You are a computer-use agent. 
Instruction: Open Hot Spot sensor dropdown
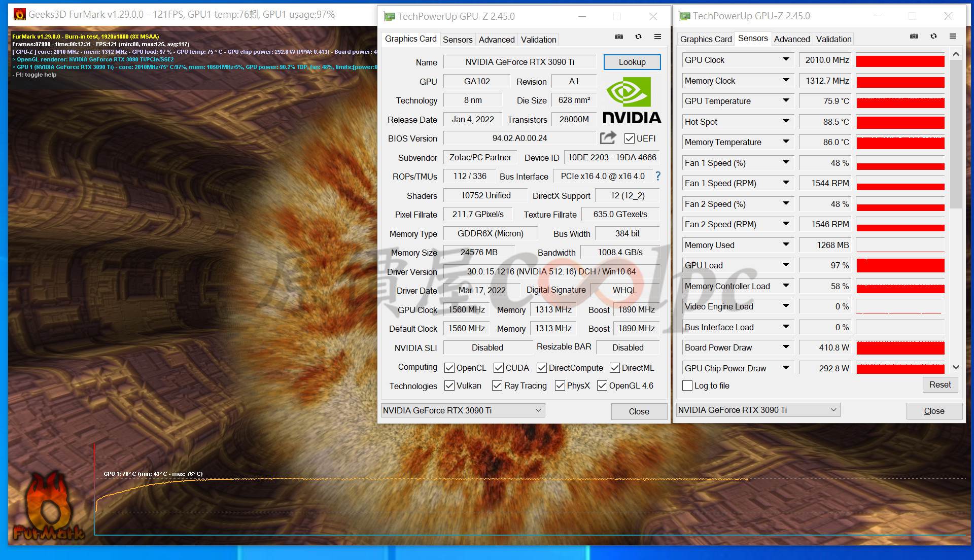point(786,121)
